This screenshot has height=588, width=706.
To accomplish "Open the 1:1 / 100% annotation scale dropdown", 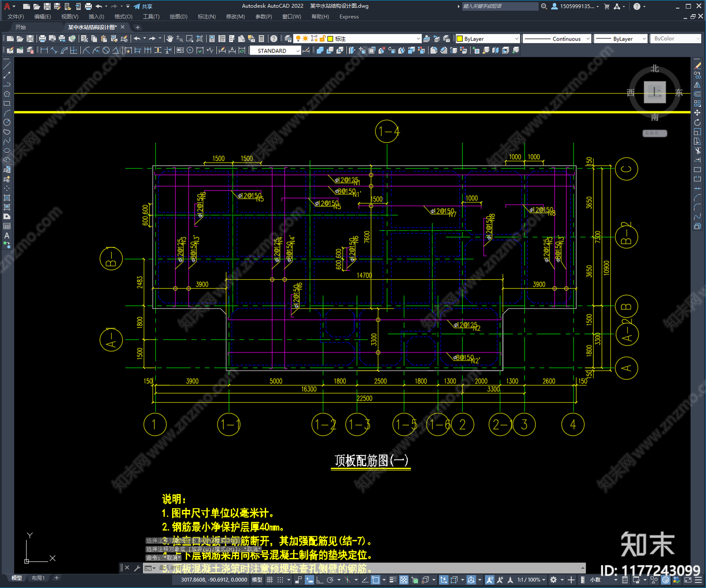I will 531,580.
